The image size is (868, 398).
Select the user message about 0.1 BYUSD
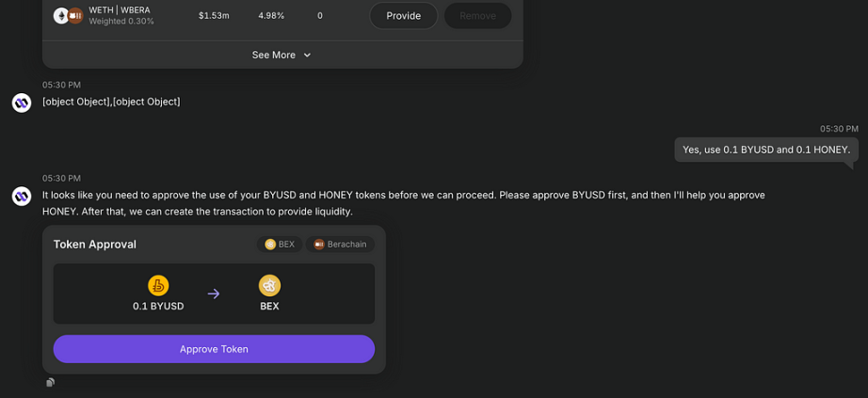[x=766, y=150]
